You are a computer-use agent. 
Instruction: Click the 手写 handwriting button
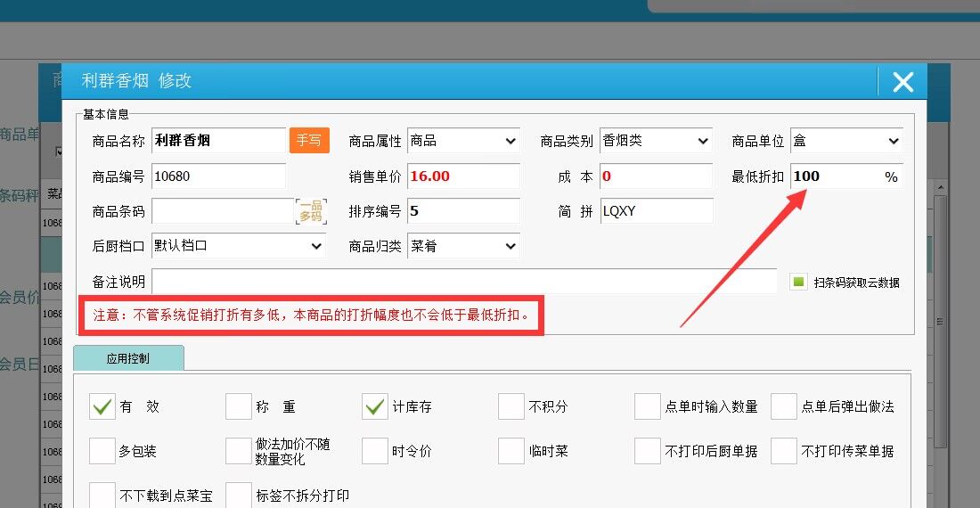pyautogui.click(x=309, y=141)
